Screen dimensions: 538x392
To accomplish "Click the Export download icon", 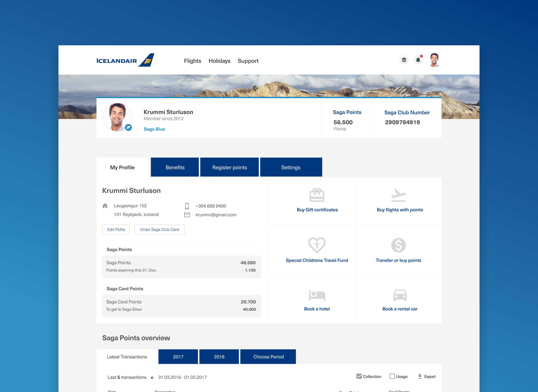I will click(420, 376).
